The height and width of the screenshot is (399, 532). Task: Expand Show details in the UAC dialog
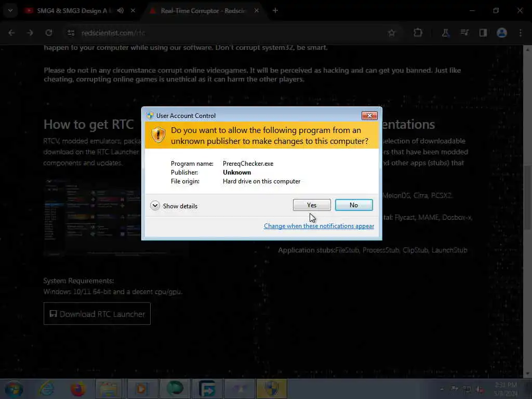pos(174,206)
